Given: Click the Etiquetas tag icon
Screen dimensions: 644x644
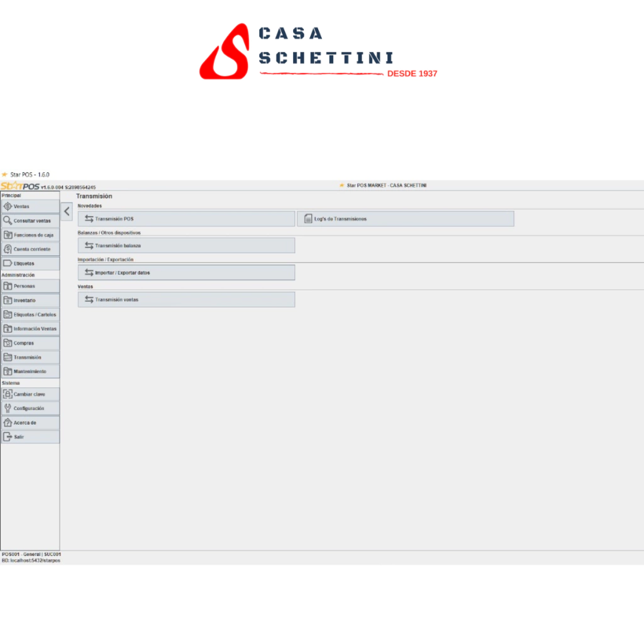Looking at the screenshot, I should [8, 264].
